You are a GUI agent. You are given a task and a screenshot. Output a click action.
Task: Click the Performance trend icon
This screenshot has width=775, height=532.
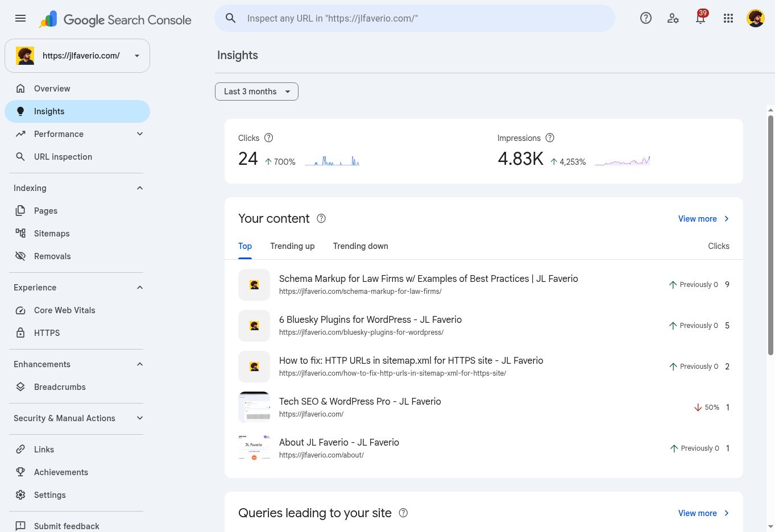tap(20, 134)
